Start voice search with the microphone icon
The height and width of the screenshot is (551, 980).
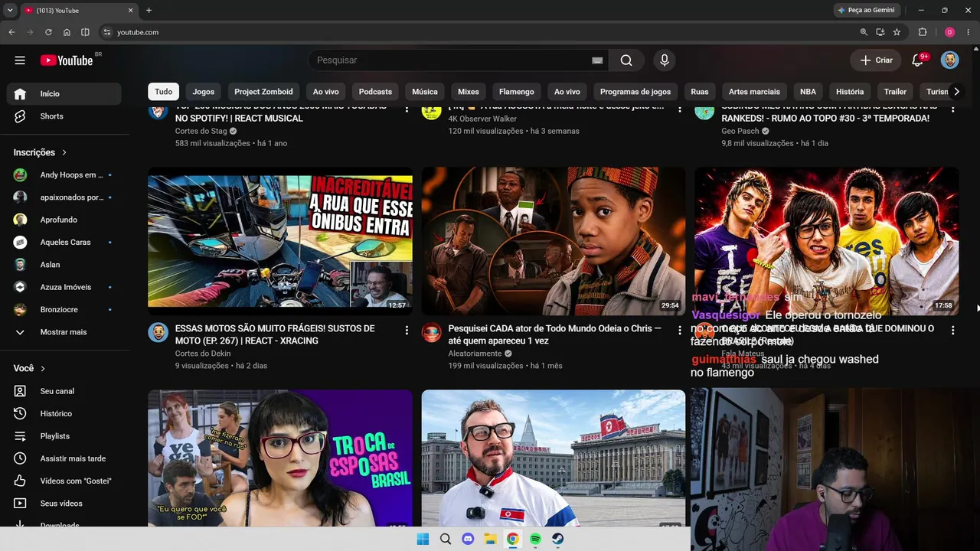point(664,60)
